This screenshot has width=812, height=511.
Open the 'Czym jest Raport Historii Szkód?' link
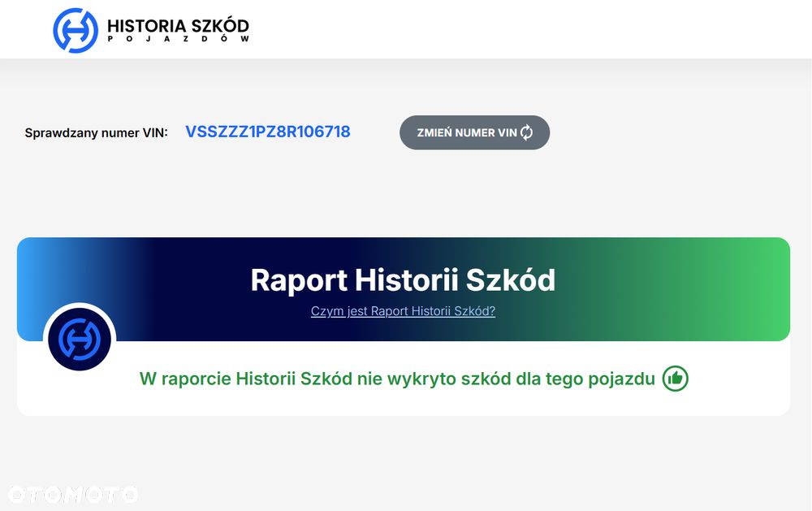pos(403,311)
